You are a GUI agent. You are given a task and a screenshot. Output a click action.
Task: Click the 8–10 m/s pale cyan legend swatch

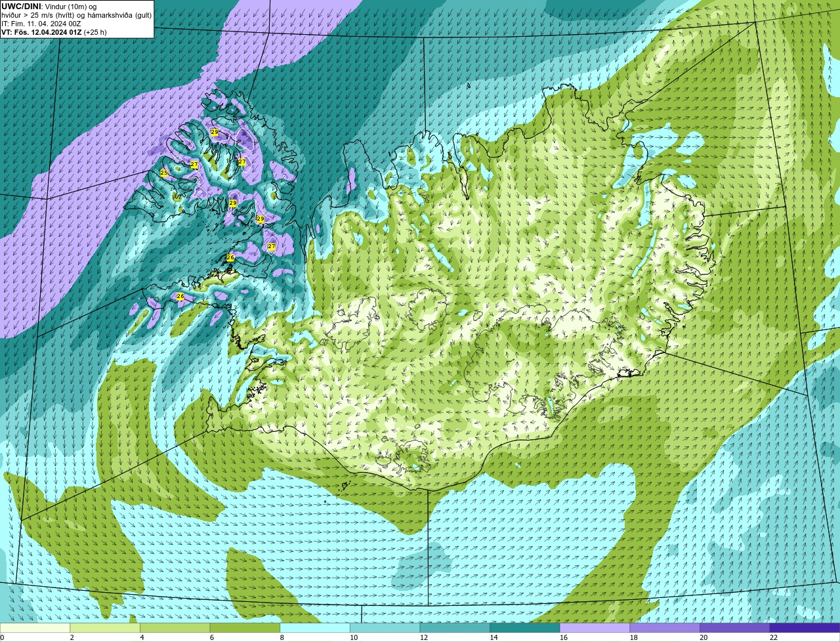click(315, 628)
